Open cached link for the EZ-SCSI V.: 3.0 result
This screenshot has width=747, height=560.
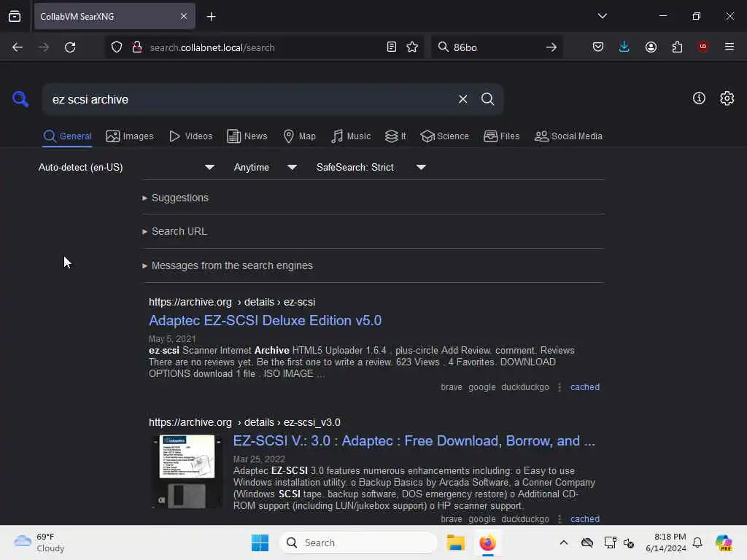[x=584, y=519]
